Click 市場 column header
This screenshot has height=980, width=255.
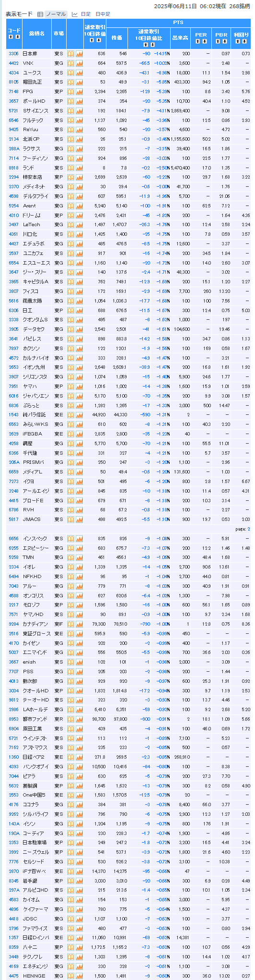tap(58, 34)
